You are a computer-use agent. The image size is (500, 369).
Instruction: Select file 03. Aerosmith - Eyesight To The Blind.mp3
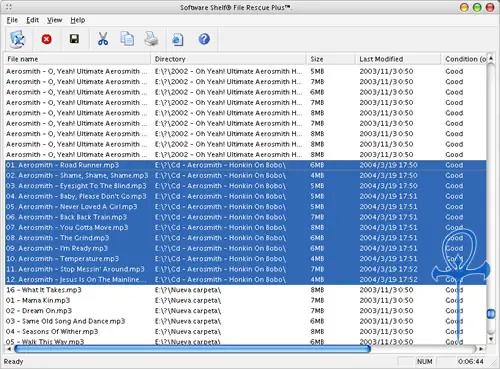[76, 186]
